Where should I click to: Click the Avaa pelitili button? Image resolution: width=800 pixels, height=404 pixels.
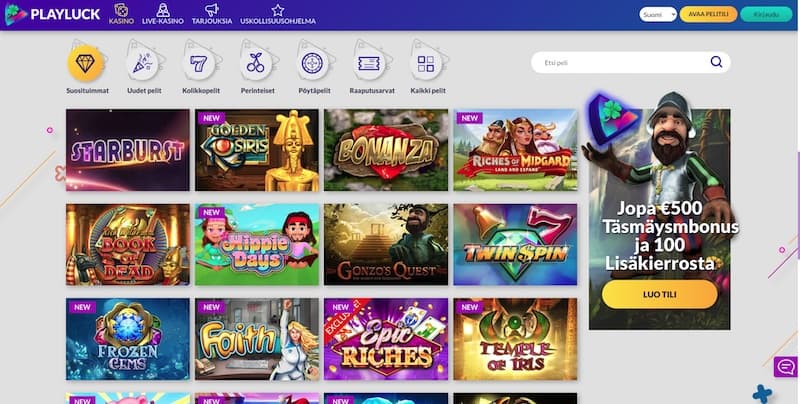pyautogui.click(x=708, y=14)
